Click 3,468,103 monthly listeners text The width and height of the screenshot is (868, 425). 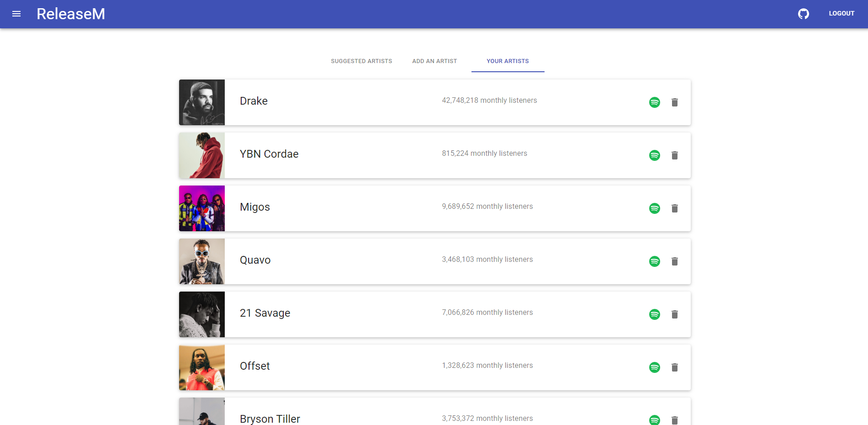coord(487,260)
